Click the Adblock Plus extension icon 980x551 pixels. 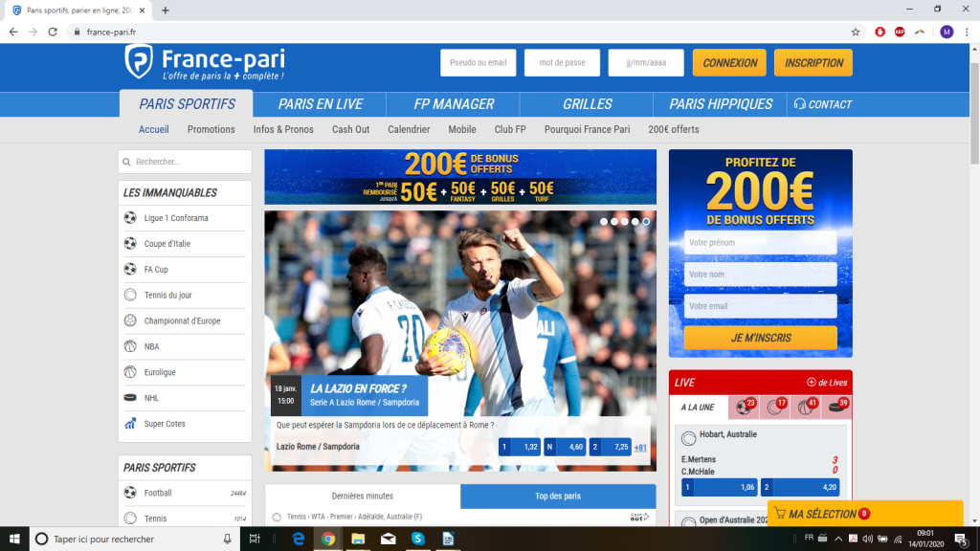click(x=900, y=32)
